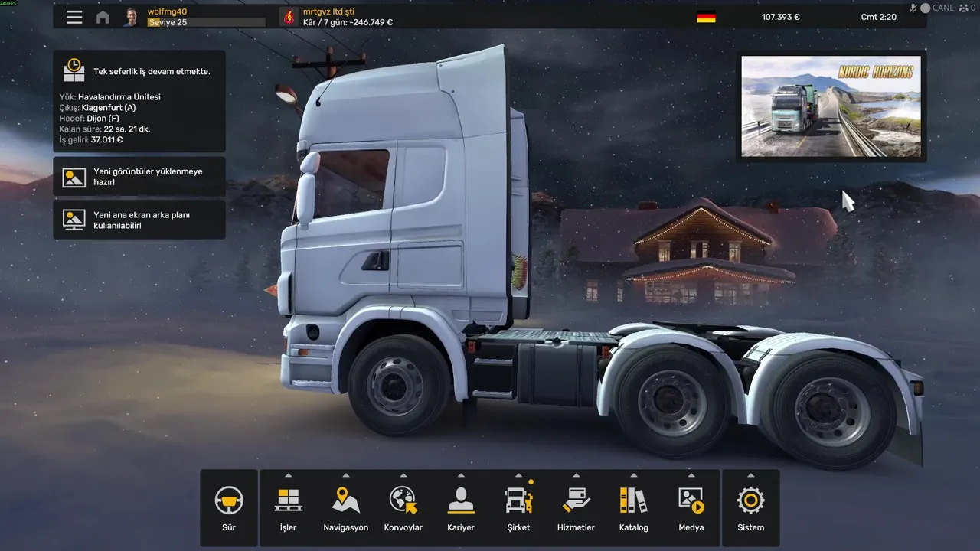The width and height of the screenshot is (980, 551).
Task: Click 'Kalan süre: 22 sa. 21 dk.' line
Action: click(105, 129)
